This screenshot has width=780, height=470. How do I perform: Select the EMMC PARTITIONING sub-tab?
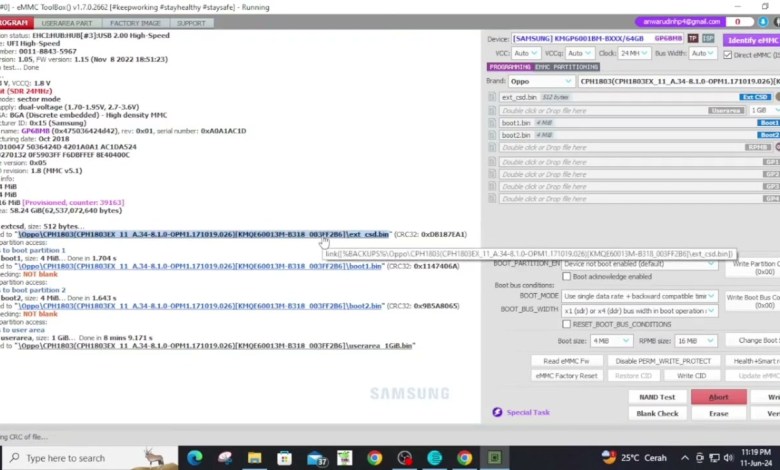click(566, 67)
